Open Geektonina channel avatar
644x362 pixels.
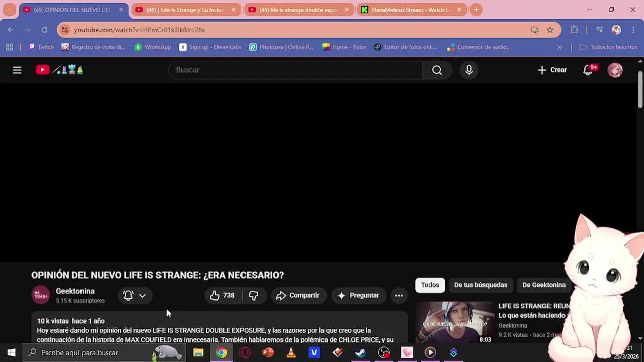pos(41,295)
